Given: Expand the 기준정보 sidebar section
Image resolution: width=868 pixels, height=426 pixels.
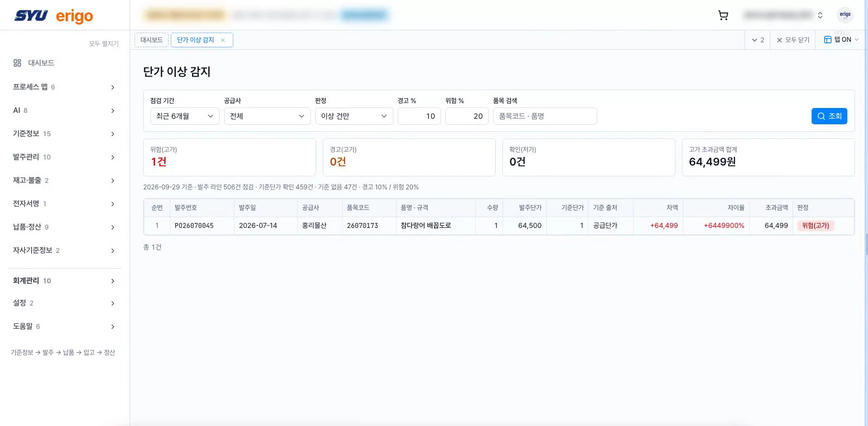Looking at the screenshot, I should tap(65, 133).
